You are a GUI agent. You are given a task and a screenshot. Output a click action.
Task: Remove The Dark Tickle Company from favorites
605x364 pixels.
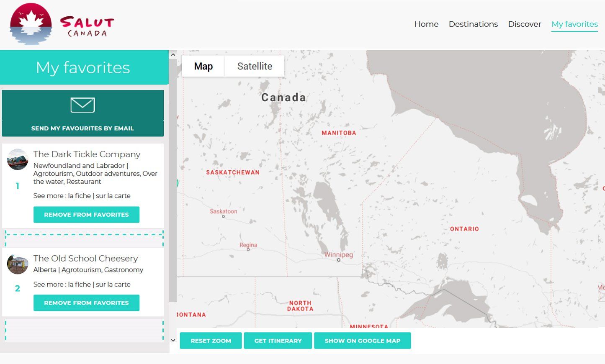(86, 215)
